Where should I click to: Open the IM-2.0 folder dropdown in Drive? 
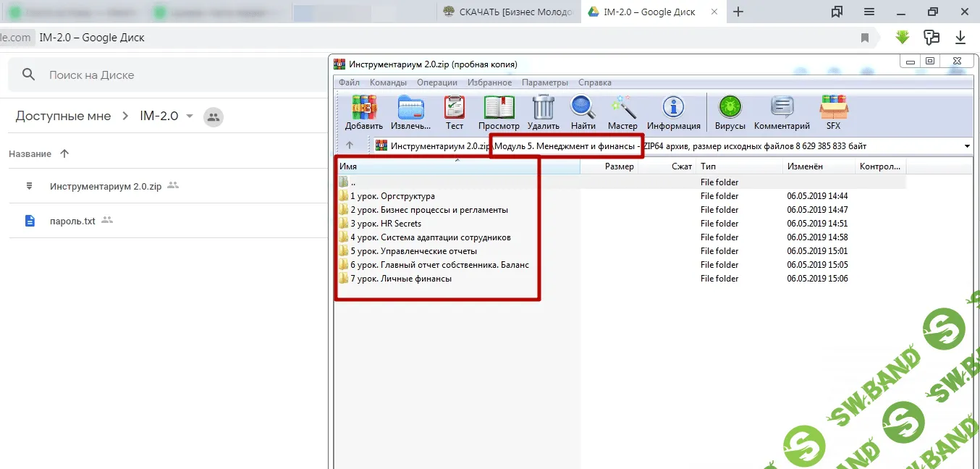pos(190,117)
